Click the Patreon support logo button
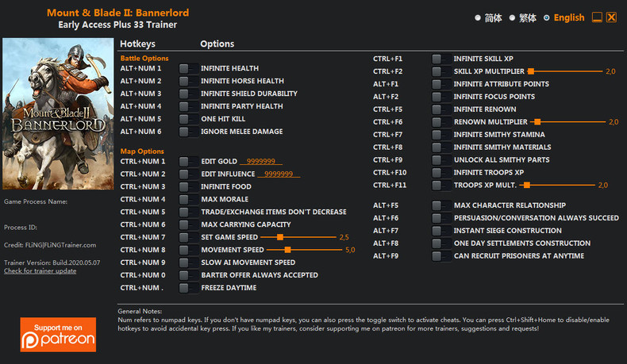This screenshot has width=627, height=364. (58, 335)
